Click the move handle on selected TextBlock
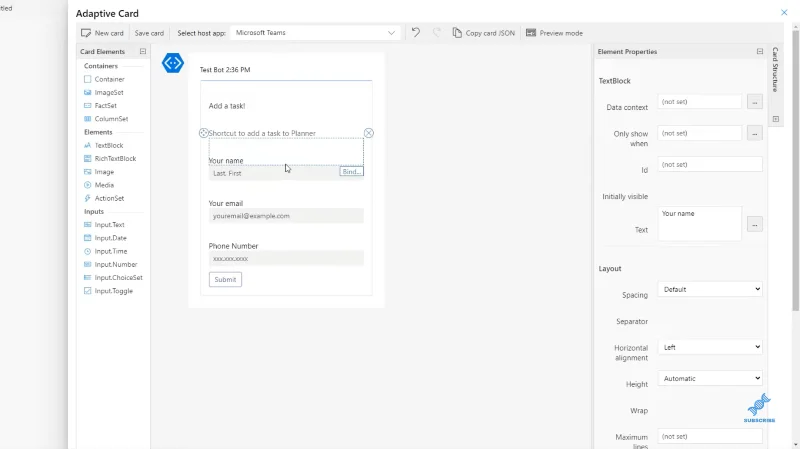 204,133
